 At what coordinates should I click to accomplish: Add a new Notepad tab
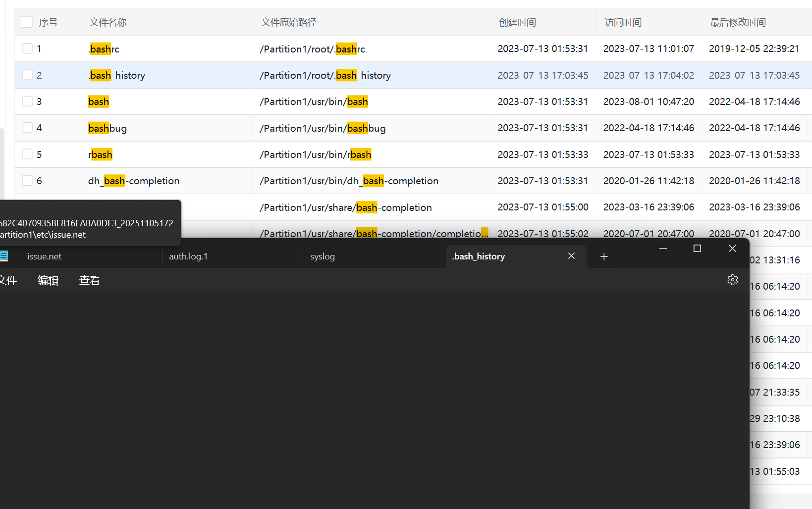(x=604, y=256)
